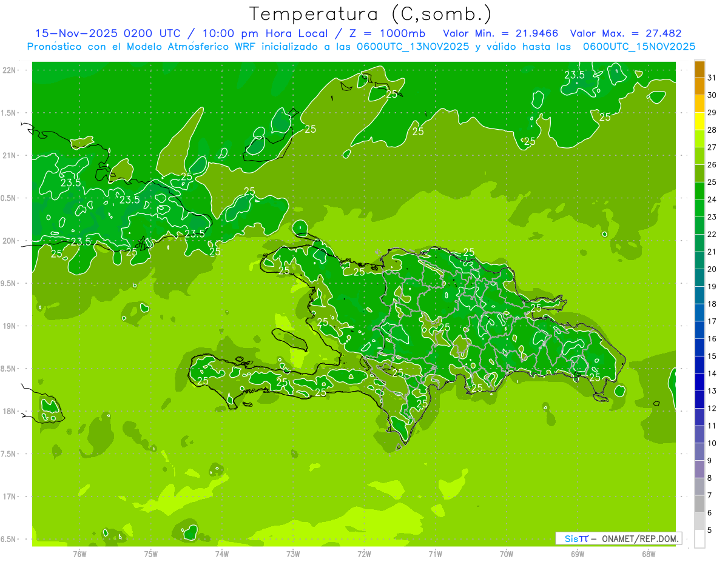This screenshot has width=728, height=562.
Task: Click the "74W" longitude label
Action: pos(222,554)
